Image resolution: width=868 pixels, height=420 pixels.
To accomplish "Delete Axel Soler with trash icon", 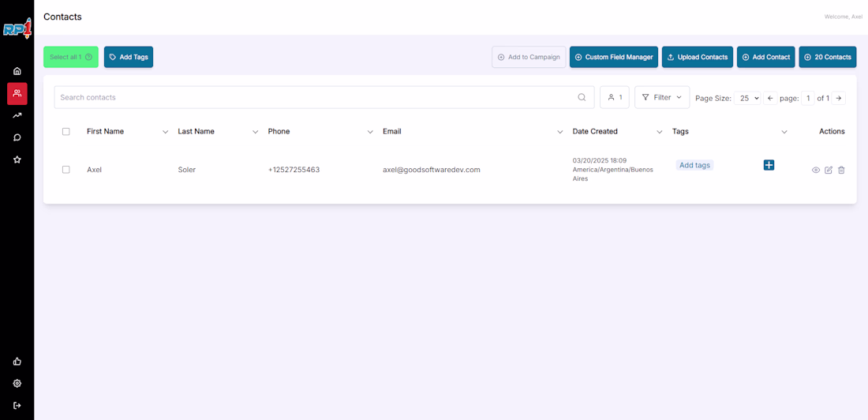I will click(x=841, y=170).
